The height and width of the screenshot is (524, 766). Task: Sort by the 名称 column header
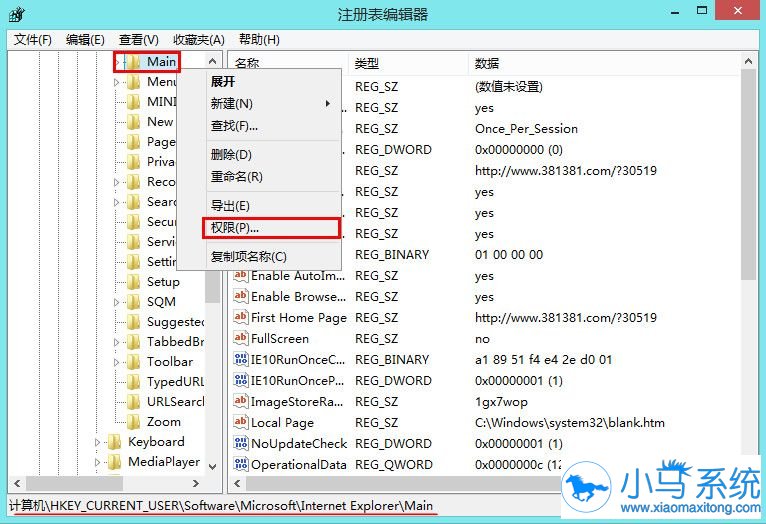point(288,63)
